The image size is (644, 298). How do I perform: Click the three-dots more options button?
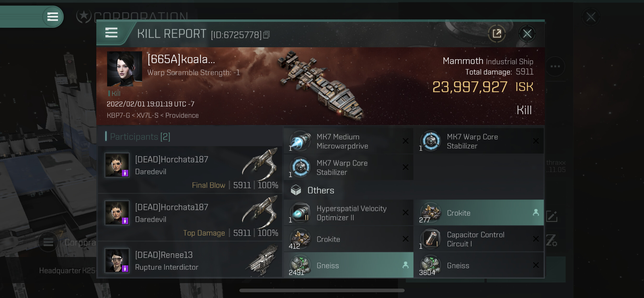[555, 66]
